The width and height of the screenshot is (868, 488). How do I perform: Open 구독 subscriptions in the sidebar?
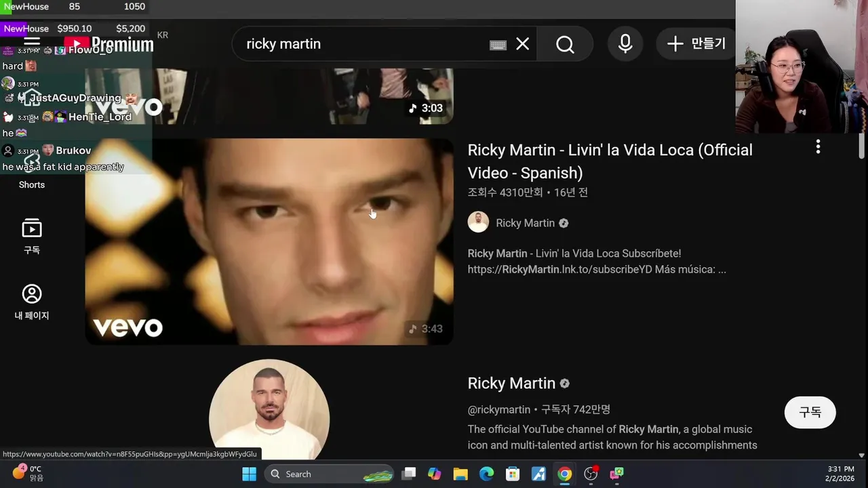32,237
